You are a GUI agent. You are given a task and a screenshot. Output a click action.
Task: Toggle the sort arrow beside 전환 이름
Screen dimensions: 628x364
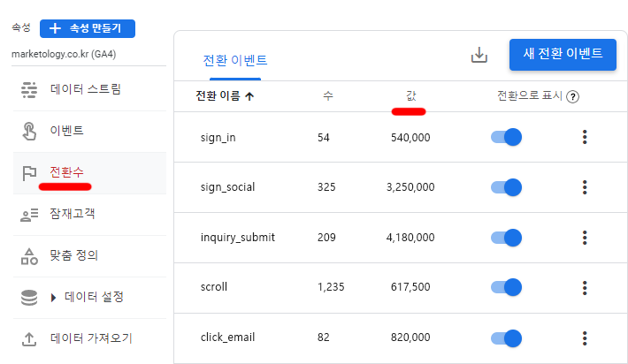click(249, 96)
